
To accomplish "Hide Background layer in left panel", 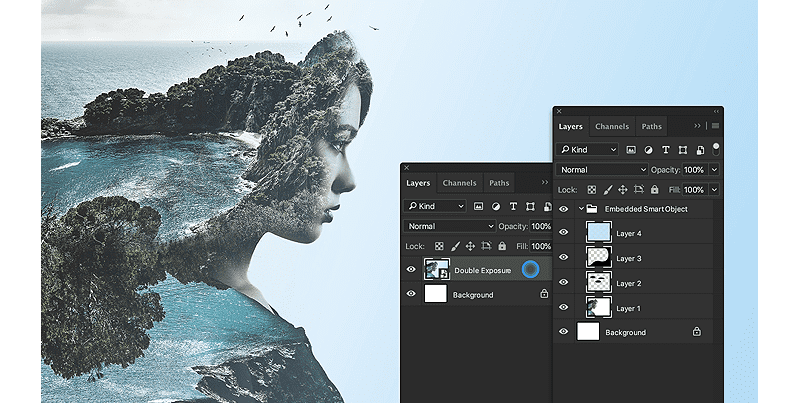I will [x=411, y=294].
